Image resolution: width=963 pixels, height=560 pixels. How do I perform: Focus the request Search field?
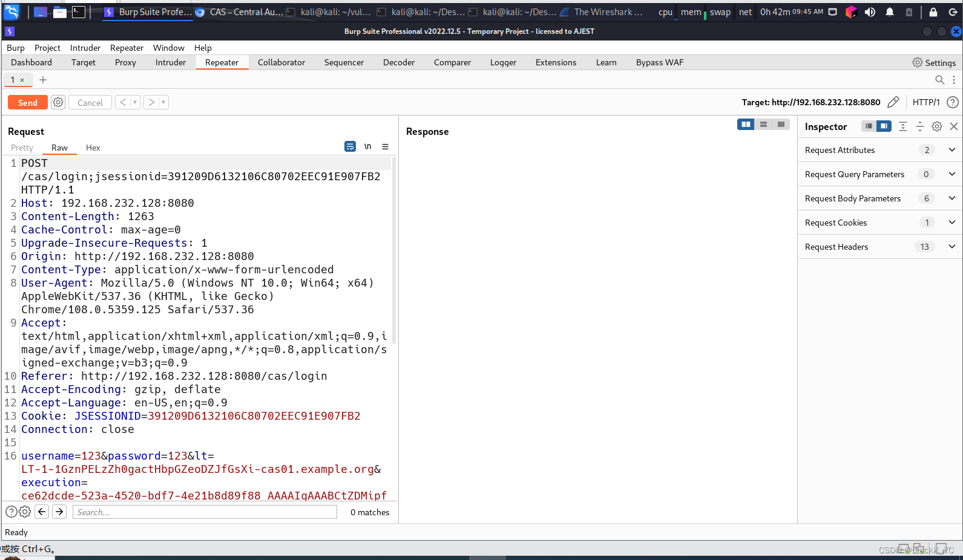(205, 512)
